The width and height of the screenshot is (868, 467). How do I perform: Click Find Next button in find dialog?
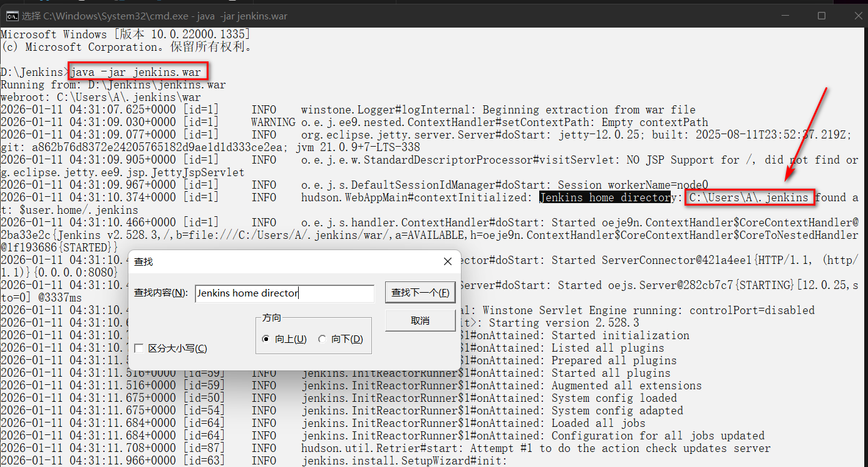420,293
